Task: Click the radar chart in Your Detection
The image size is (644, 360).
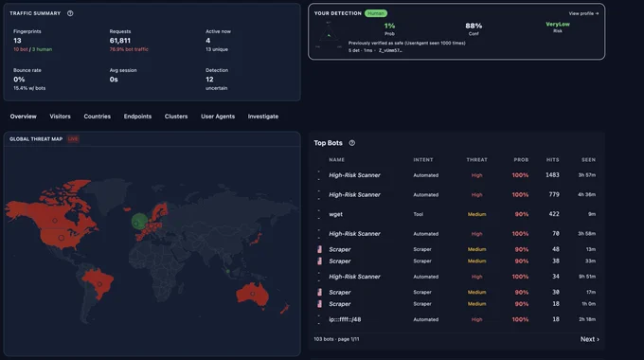Action: pos(329,35)
